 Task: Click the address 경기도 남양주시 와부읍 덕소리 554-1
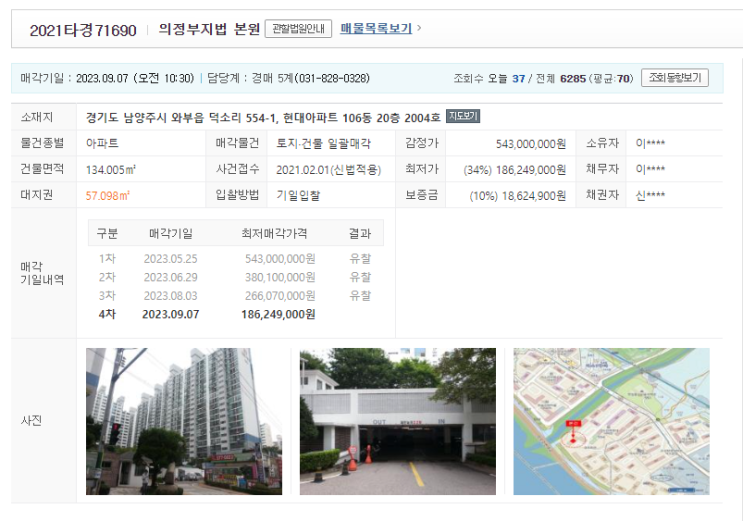(181, 118)
